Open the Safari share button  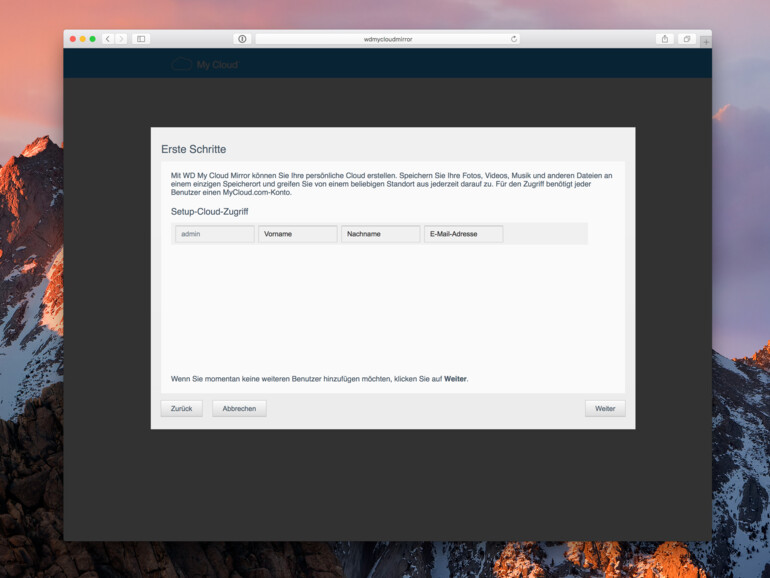(x=664, y=39)
